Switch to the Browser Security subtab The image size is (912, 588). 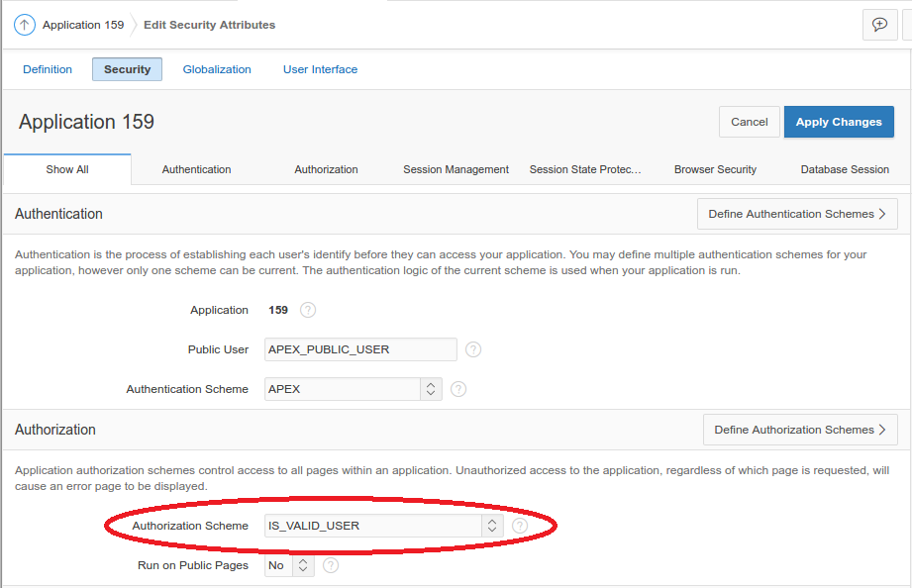715,169
